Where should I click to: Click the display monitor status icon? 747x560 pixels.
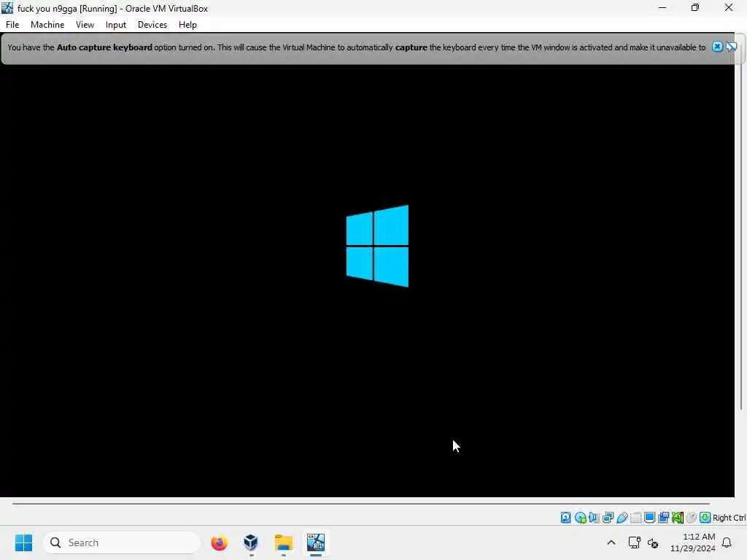click(649, 517)
